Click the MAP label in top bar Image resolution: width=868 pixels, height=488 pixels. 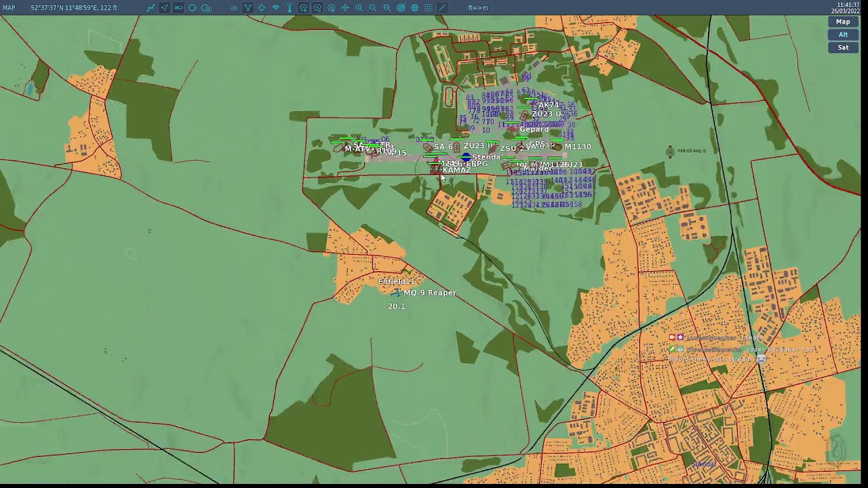point(9,8)
